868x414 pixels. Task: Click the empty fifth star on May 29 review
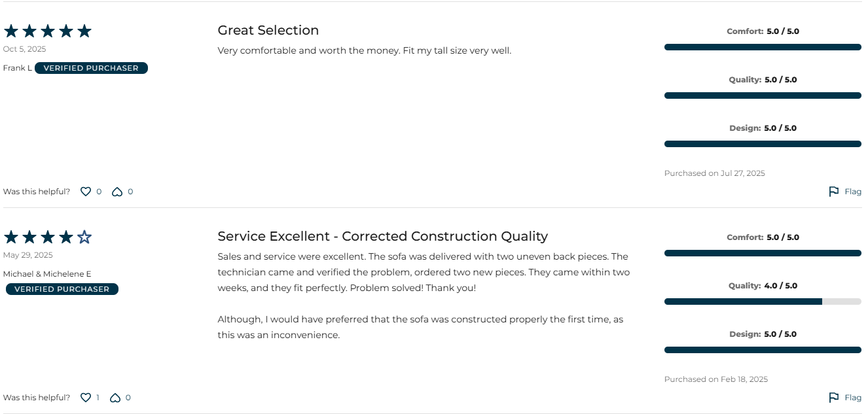point(84,237)
